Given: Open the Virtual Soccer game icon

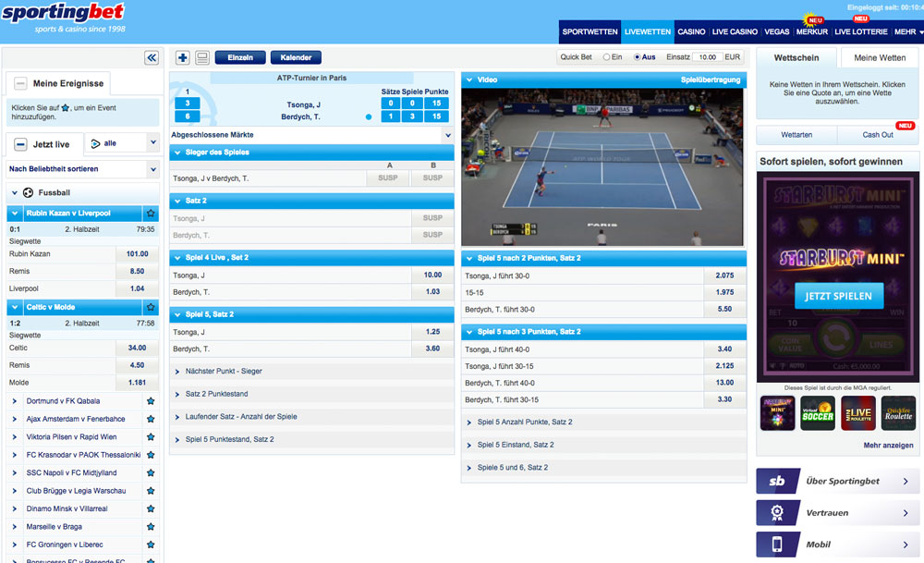Looking at the screenshot, I should coord(818,412).
